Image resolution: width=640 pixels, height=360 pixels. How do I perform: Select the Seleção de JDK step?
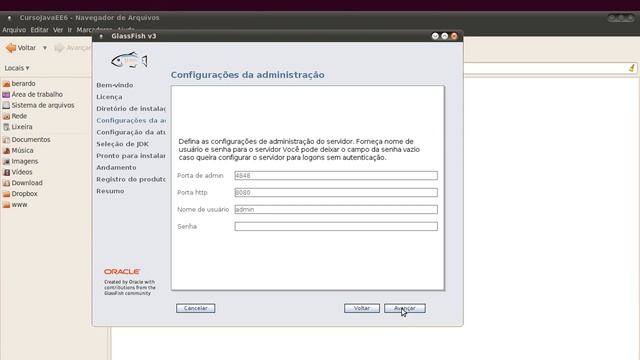point(122,144)
